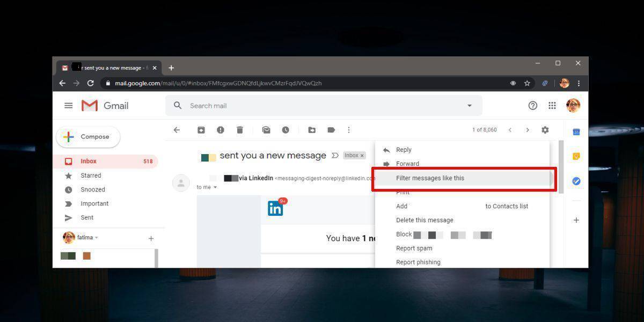
Task: Open the Support help icon
Action: pyautogui.click(x=533, y=106)
